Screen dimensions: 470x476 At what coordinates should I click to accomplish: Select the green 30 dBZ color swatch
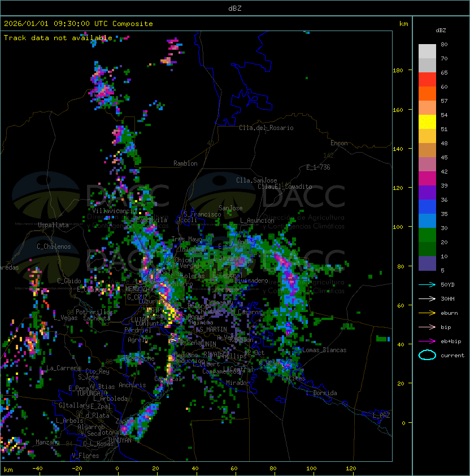click(x=427, y=235)
